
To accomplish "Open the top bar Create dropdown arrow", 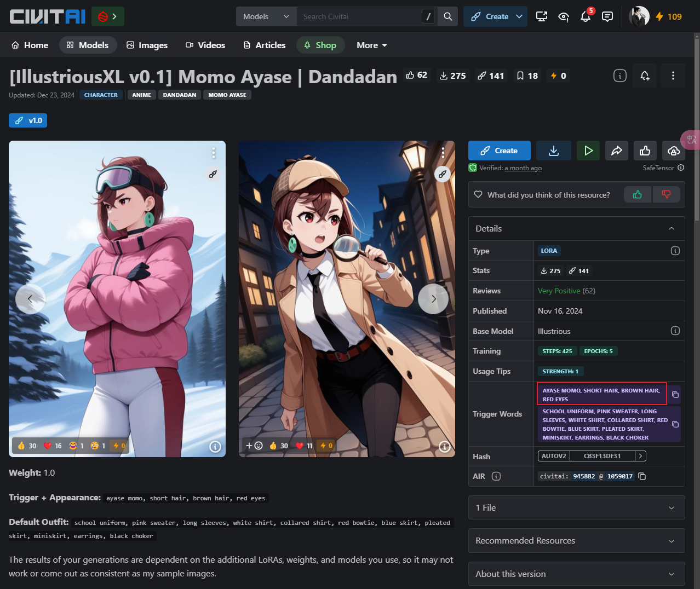I will pyautogui.click(x=519, y=16).
